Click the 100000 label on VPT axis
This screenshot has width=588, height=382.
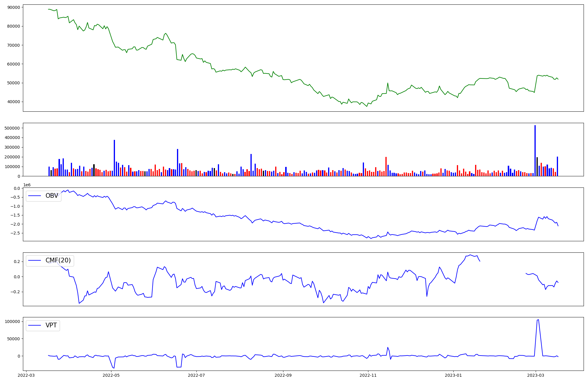coord(12,321)
